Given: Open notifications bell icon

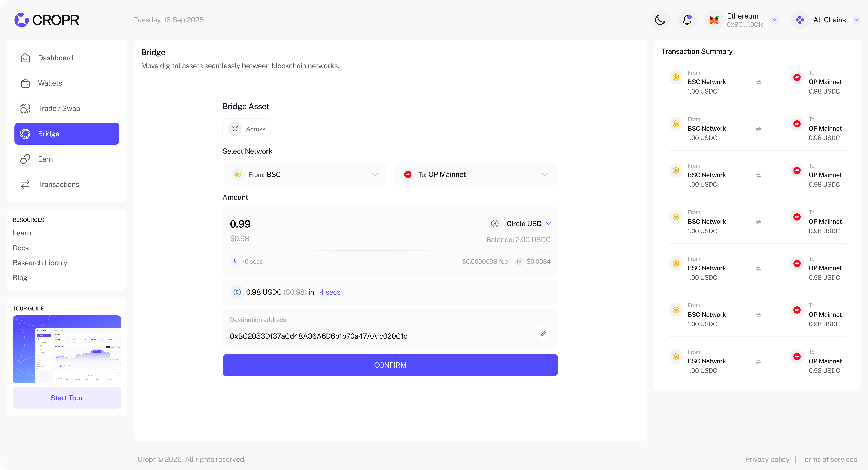Looking at the screenshot, I should click(687, 20).
